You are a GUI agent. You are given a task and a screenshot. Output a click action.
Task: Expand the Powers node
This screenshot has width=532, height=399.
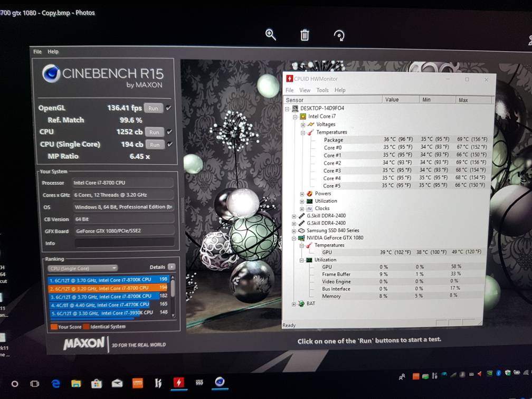pos(302,194)
